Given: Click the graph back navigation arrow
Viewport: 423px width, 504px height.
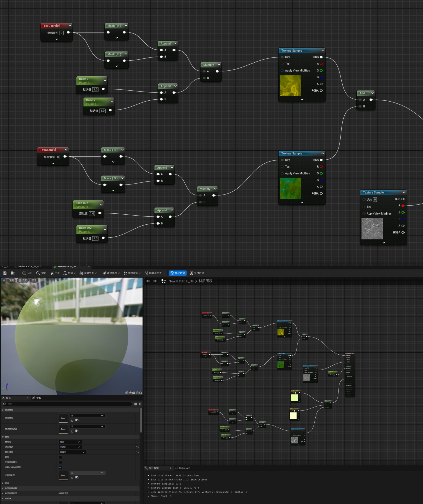Looking at the screenshot, I should (x=148, y=281).
